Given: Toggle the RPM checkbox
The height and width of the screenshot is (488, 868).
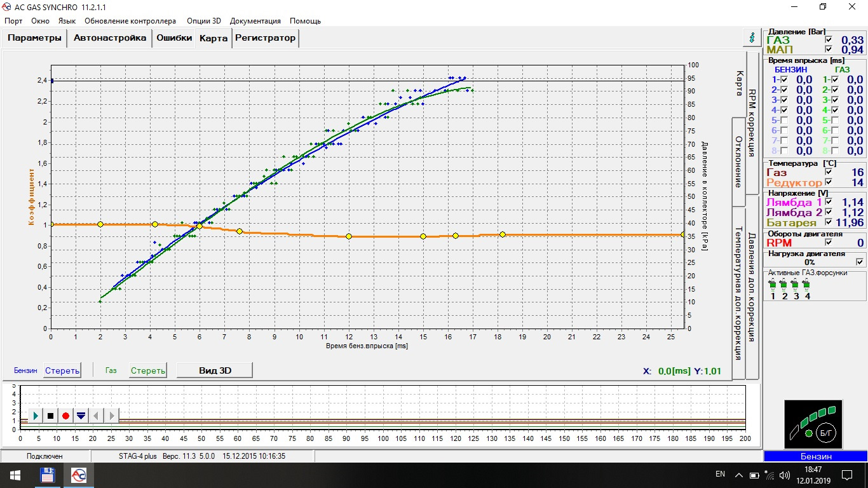Looking at the screenshot, I should (829, 242).
